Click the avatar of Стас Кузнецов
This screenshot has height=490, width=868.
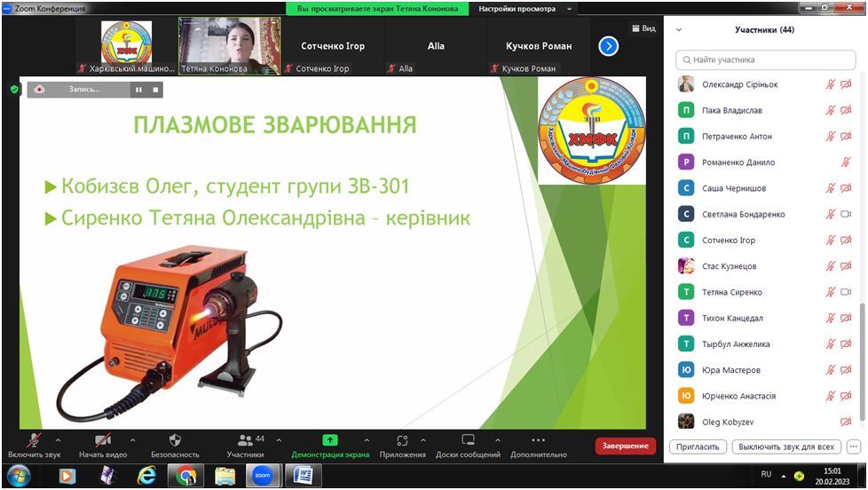coord(686,265)
